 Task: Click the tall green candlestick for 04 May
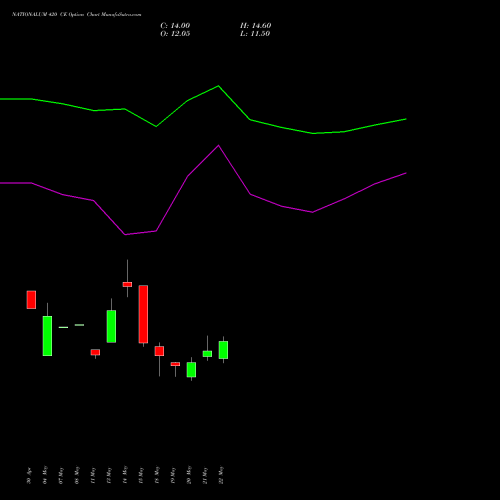tap(47, 336)
